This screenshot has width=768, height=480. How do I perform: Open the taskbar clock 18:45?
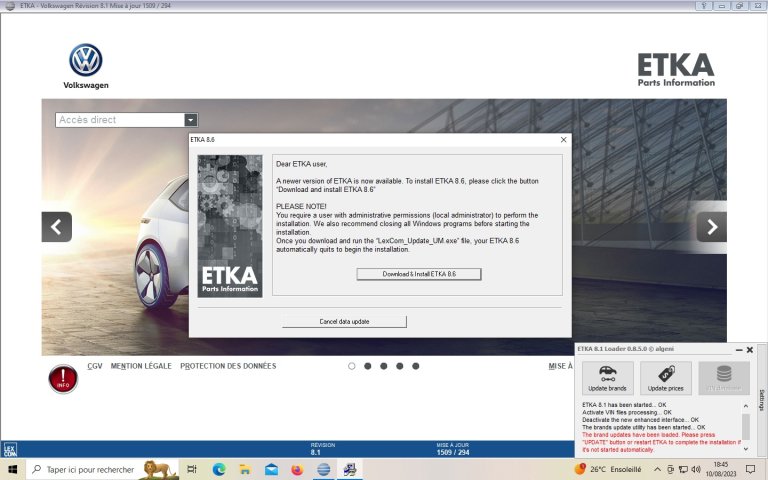(x=721, y=469)
